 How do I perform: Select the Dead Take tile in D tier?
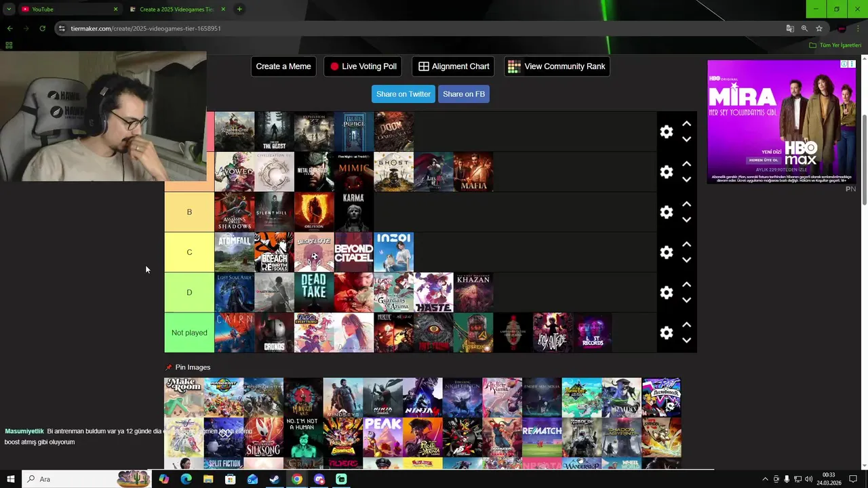(x=313, y=292)
